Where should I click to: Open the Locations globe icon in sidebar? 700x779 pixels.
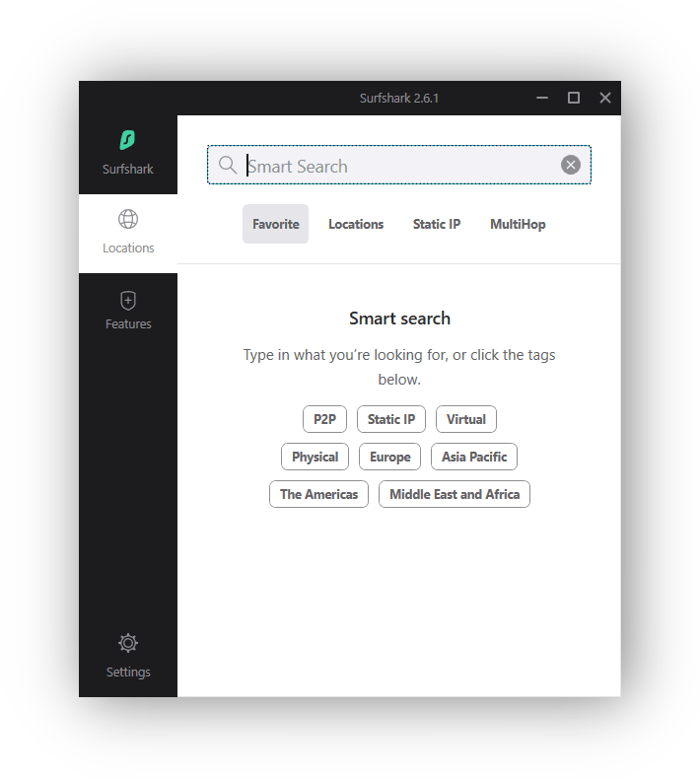tap(128, 219)
